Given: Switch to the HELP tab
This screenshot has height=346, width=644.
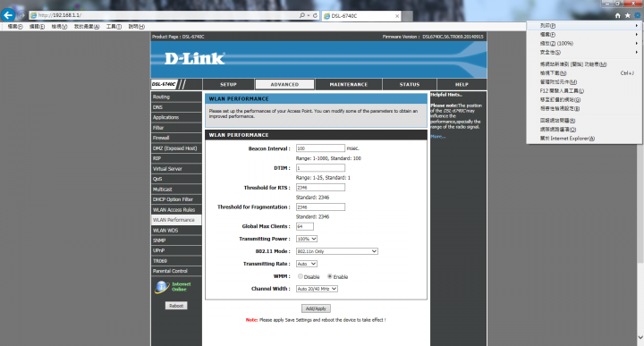Looking at the screenshot, I should pyautogui.click(x=462, y=85).
